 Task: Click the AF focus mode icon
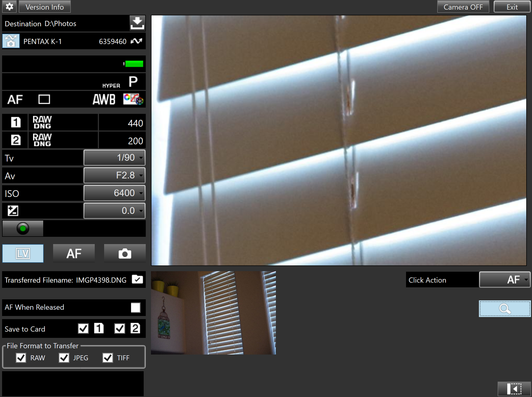15,99
